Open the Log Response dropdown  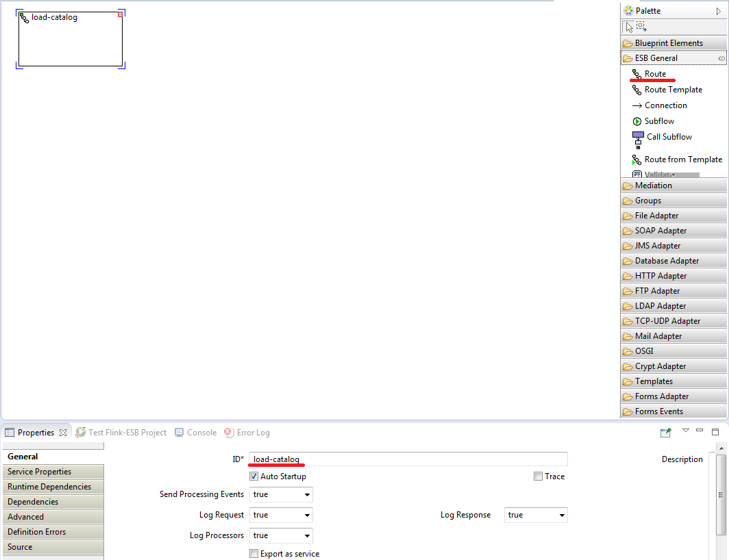pos(536,515)
